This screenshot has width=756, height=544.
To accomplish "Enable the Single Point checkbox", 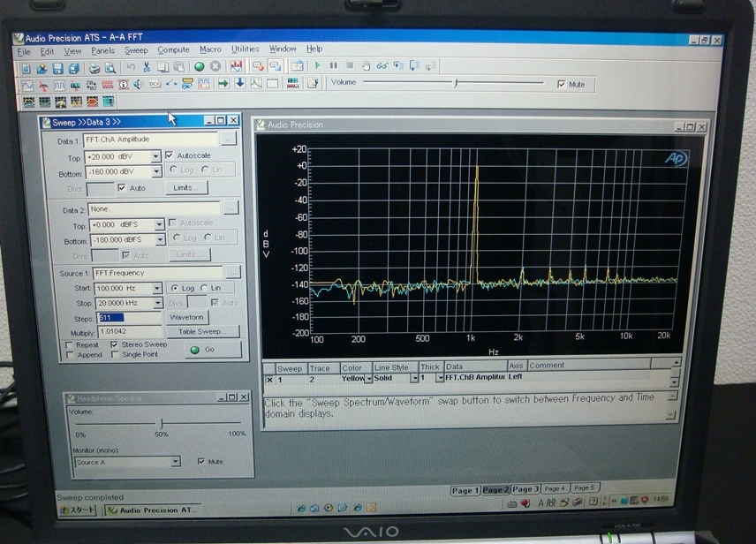I will point(114,354).
